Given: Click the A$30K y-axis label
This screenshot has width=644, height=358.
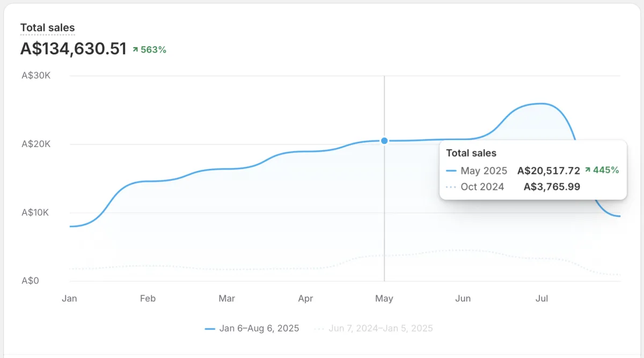Looking at the screenshot, I should 36,76.
